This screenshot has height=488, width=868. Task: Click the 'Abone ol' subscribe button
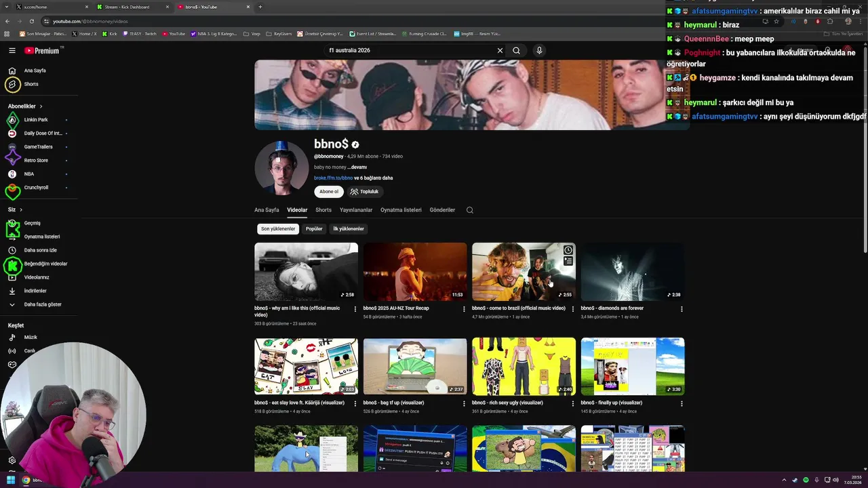tap(329, 192)
